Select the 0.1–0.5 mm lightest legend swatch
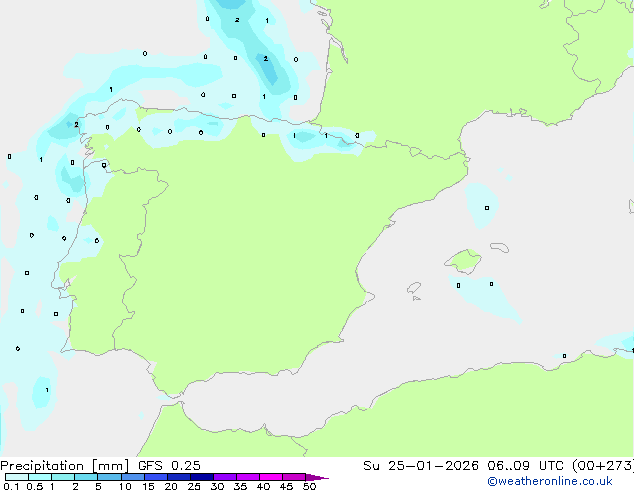 point(17,477)
